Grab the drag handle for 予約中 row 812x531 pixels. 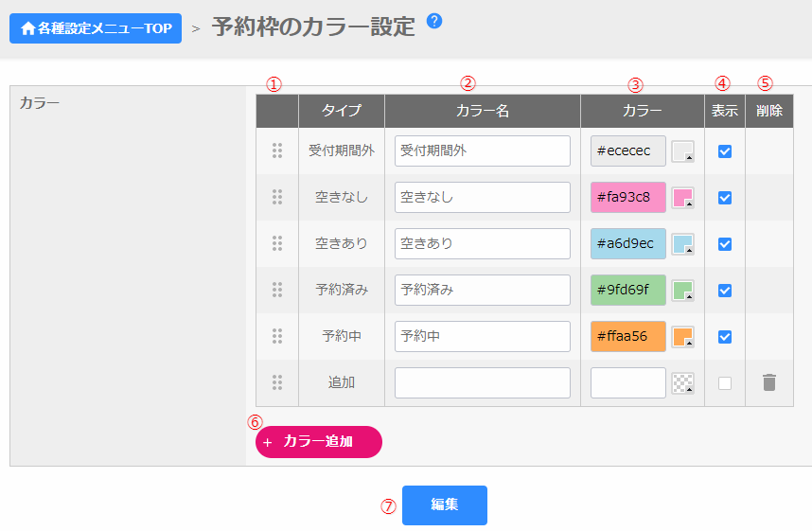277,336
